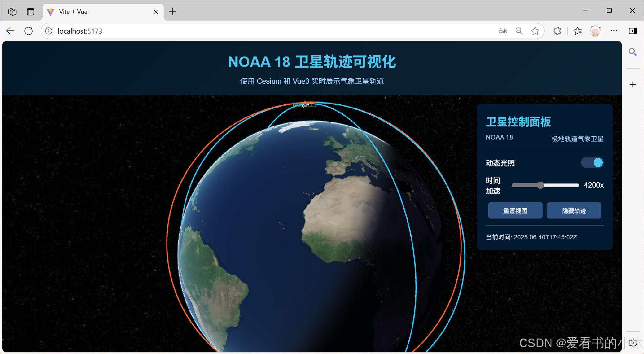This screenshot has height=354, width=644.
Task: Toggle the 动态光照 switch
Action: pos(592,163)
